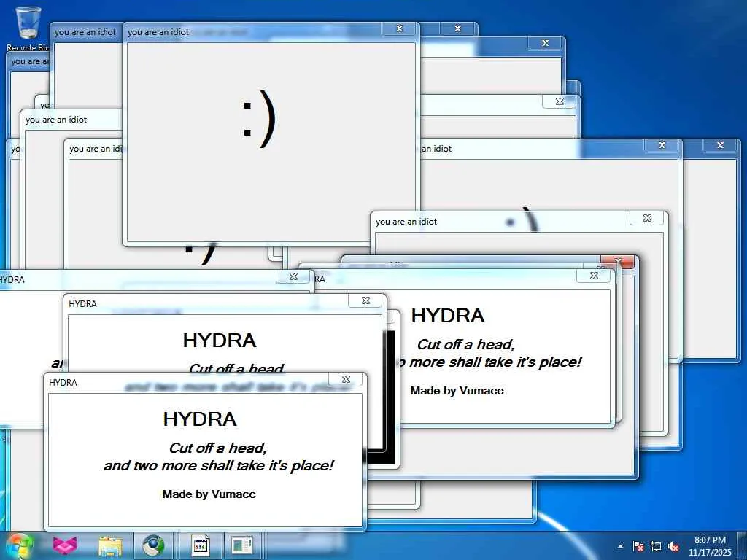Open the Windows Start orb

19,545
